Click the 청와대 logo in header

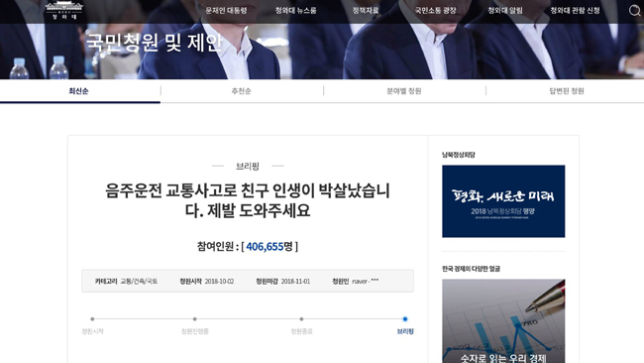tap(64, 10)
